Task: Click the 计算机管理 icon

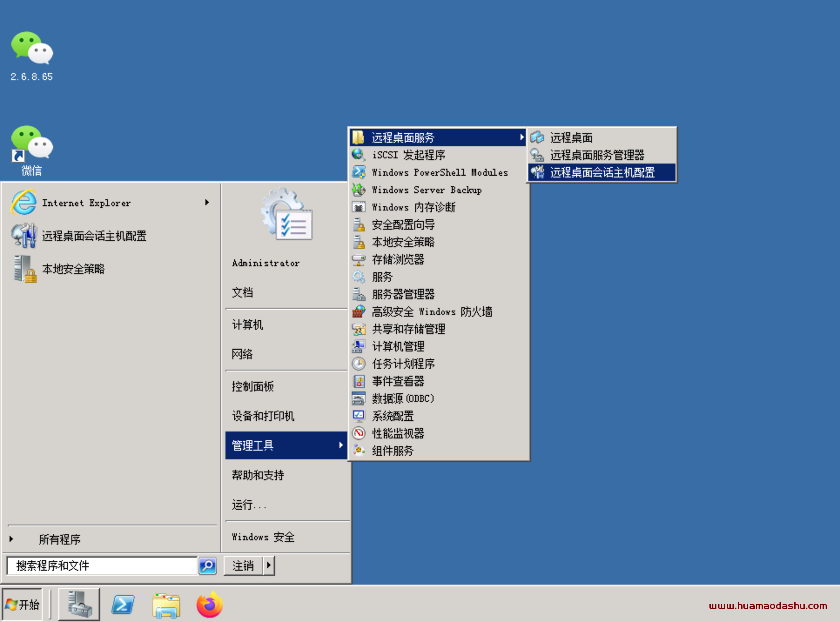Action: point(358,346)
